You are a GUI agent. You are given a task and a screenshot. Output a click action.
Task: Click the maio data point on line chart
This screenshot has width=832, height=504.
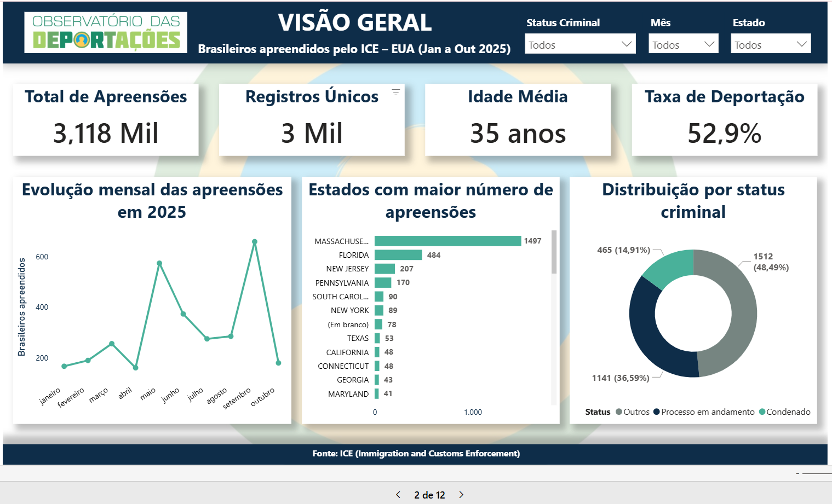click(x=159, y=263)
